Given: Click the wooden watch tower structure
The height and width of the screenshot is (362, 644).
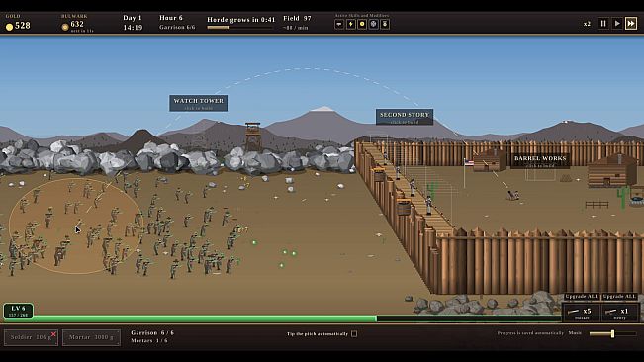Looking at the screenshot, I should pyautogui.click(x=252, y=136).
